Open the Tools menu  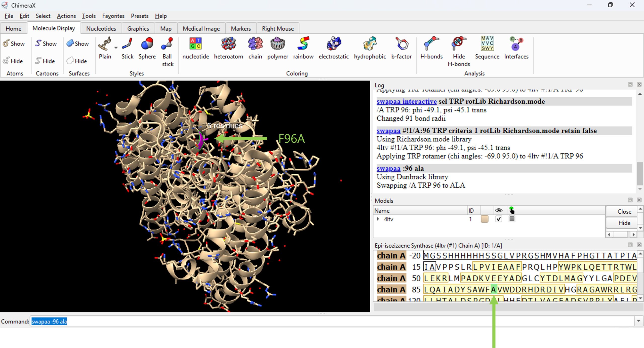[x=89, y=16]
